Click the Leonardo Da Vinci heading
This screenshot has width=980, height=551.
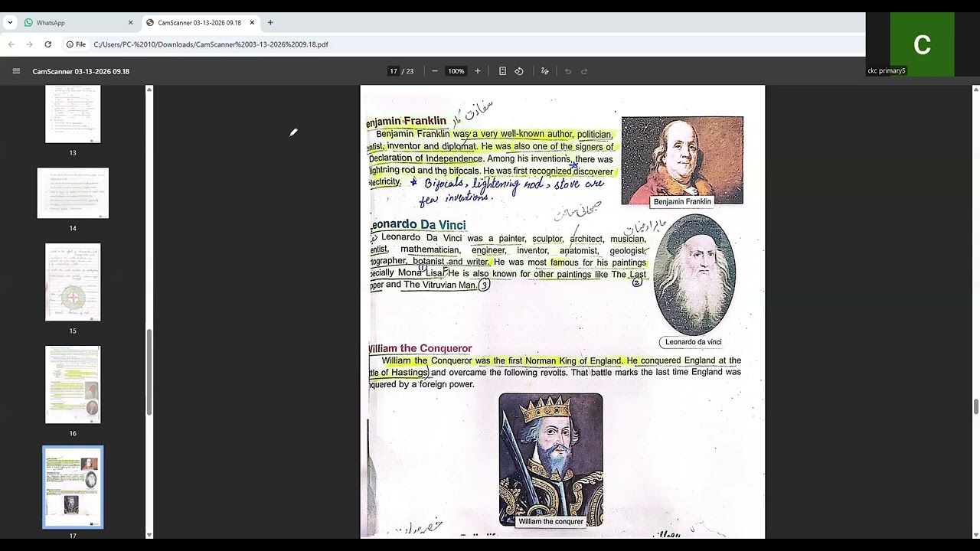point(418,225)
